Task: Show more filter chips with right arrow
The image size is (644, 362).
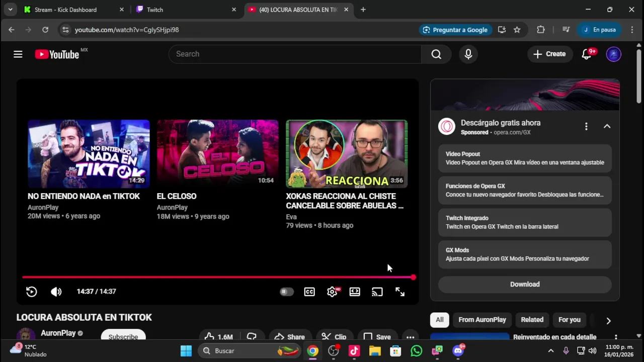Action: click(x=608, y=321)
